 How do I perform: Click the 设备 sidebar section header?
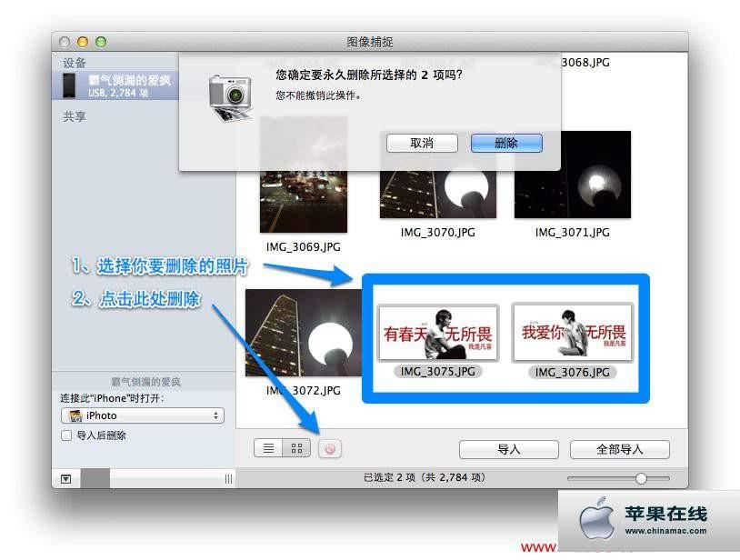(x=75, y=63)
